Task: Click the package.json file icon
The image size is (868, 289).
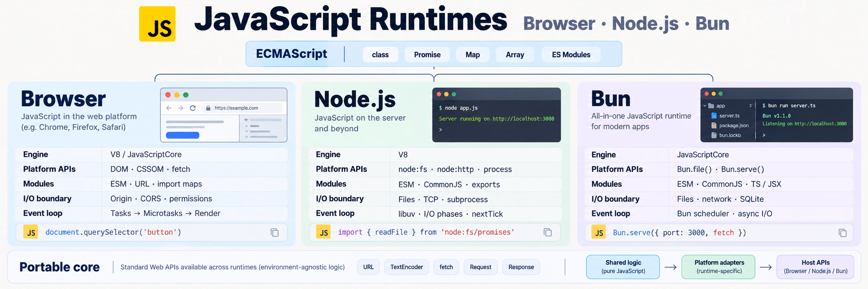Action: click(x=714, y=125)
